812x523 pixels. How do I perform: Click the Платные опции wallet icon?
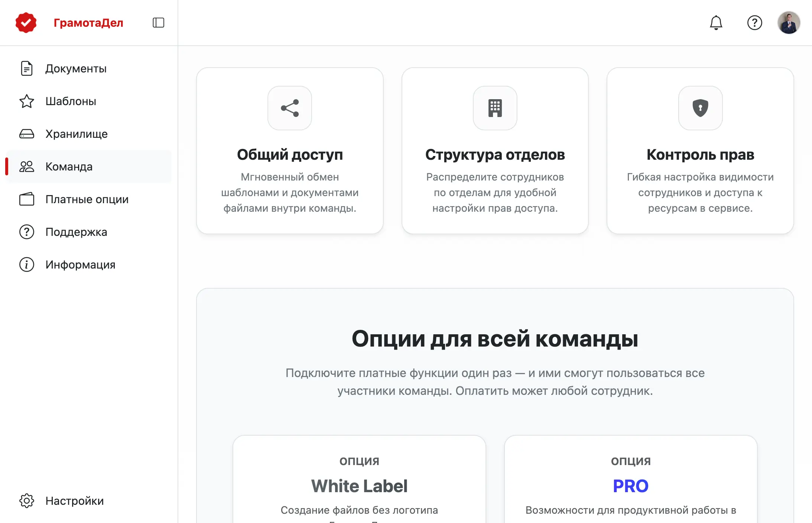click(27, 199)
